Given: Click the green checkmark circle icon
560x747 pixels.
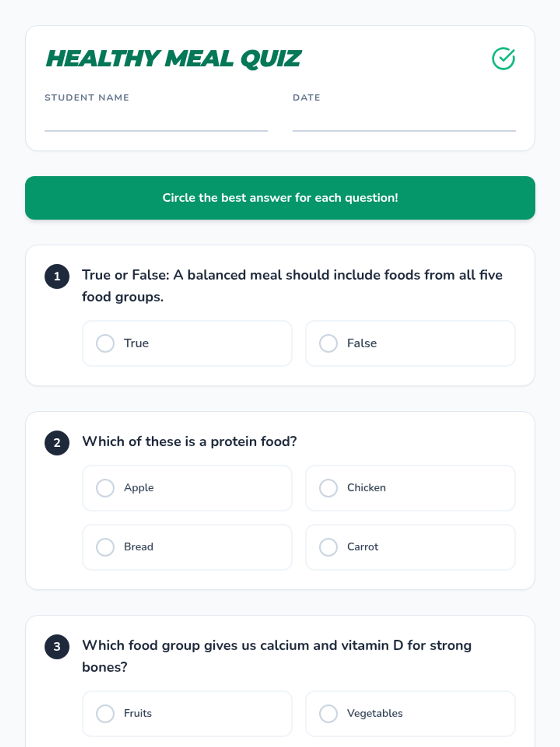Looking at the screenshot, I should pos(503,59).
